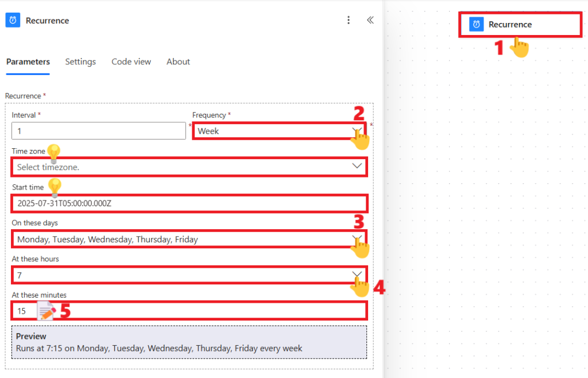The height and width of the screenshot is (378, 588).
Task: Open the Settings tab
Action: (80, 62)
